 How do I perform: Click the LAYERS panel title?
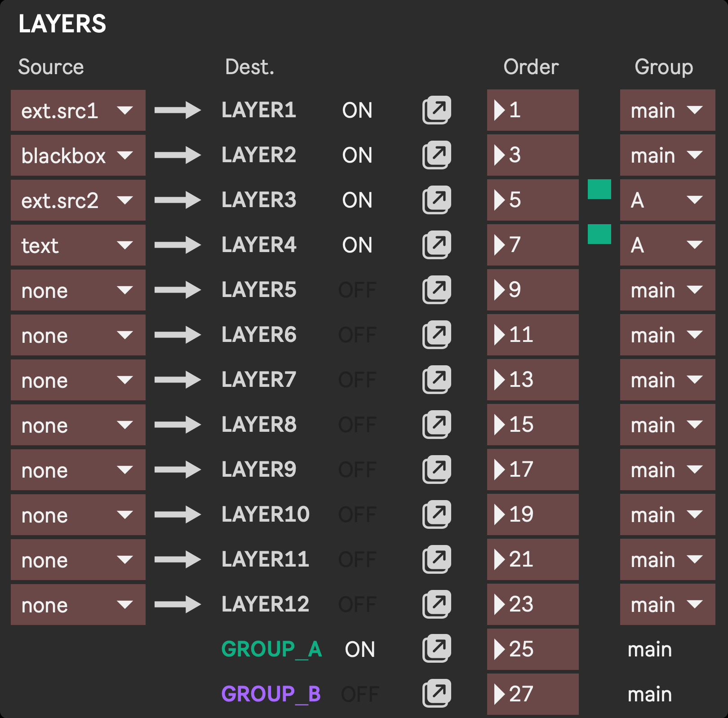62,24
